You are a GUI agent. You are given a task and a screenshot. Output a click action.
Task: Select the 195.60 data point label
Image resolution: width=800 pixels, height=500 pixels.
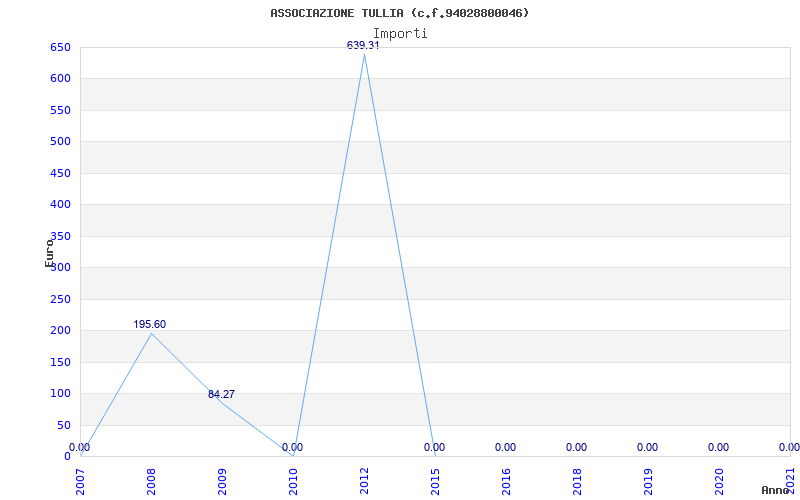click(x=150, y=324)
